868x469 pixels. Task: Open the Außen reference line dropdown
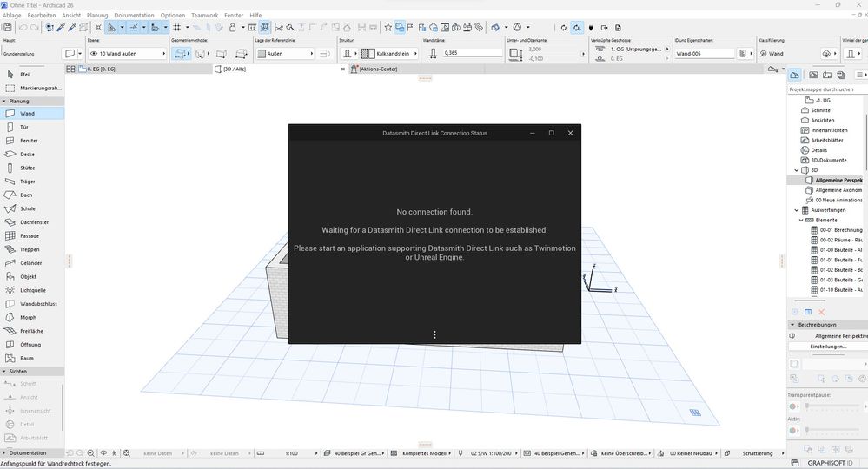(284, 54)
